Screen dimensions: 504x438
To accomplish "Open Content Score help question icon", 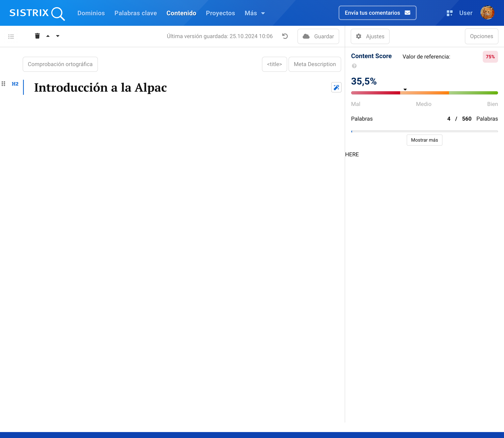I will [354, 66].
